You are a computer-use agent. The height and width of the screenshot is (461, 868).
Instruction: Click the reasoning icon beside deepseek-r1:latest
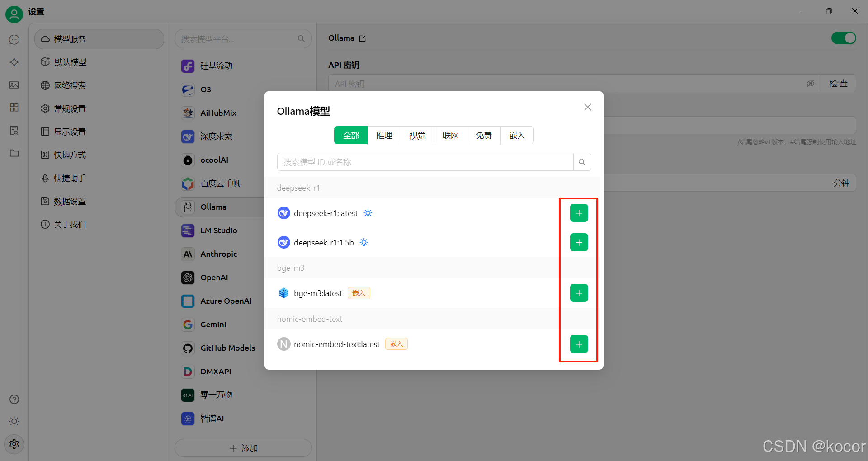coord(368,213)
